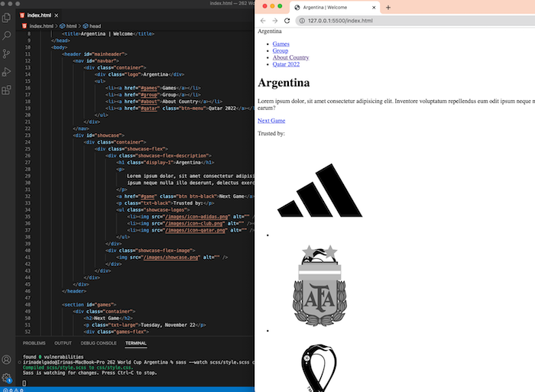Screen dimensions: 535x392
Task: Click the Games link on the webpage
Action: (x=280, y=44)
